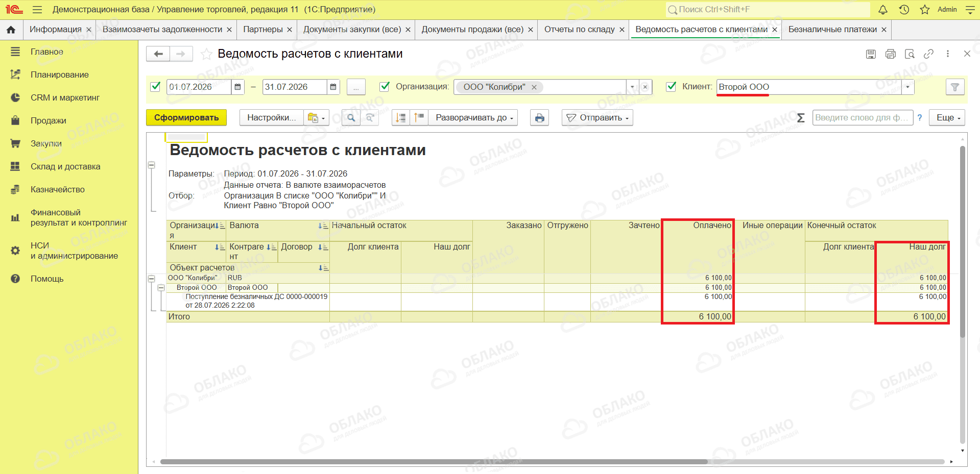Screen dimensions: 980x474
Task: Open the Клиент dropdown arrow
Action: [x=907, y=87]
